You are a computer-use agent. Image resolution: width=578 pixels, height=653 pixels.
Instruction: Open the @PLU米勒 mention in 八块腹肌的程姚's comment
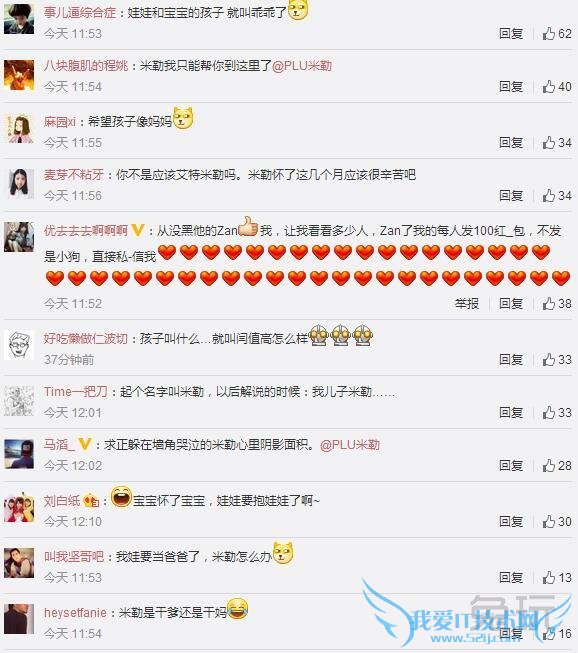pyautogui.click(x=302, y=66)
